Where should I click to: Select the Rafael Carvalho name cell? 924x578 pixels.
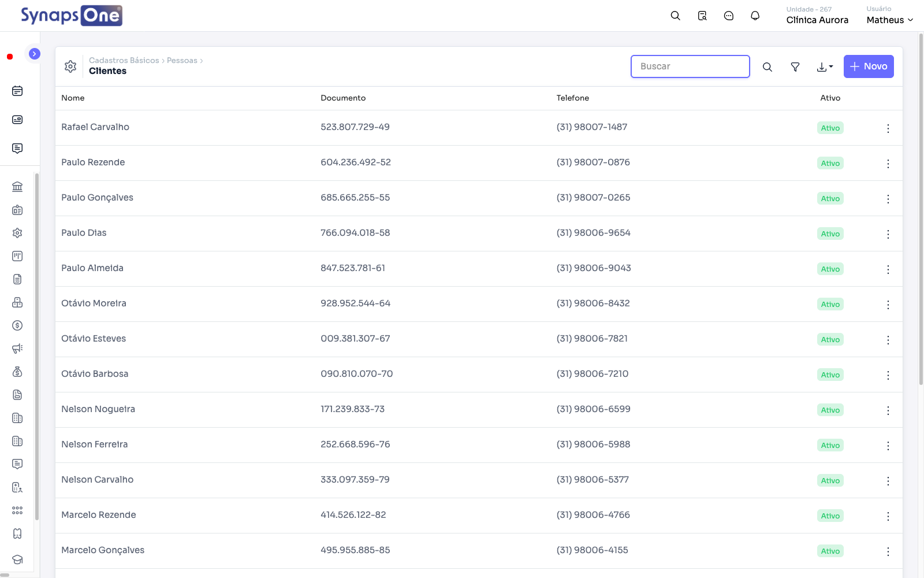(95, 127)
